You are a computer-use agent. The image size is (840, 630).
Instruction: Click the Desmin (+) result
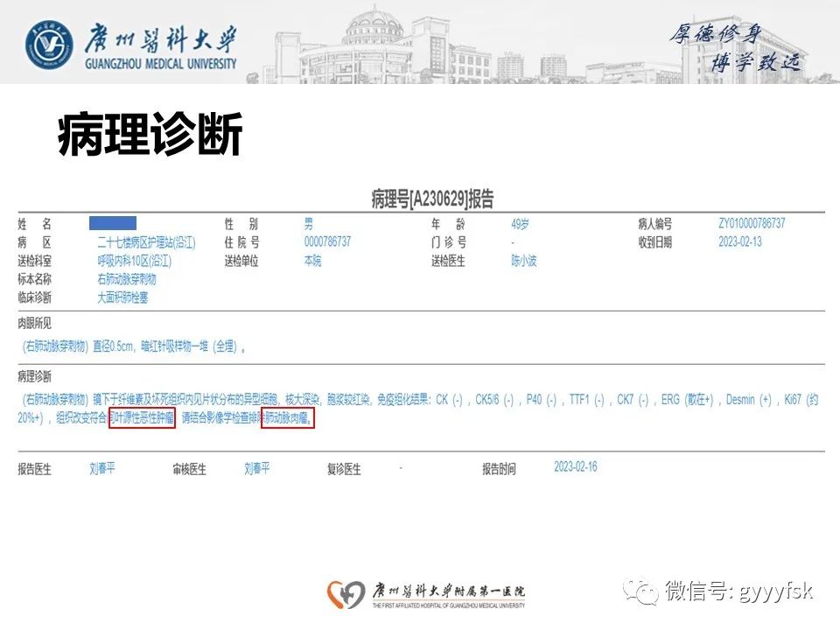coord(748,400)
